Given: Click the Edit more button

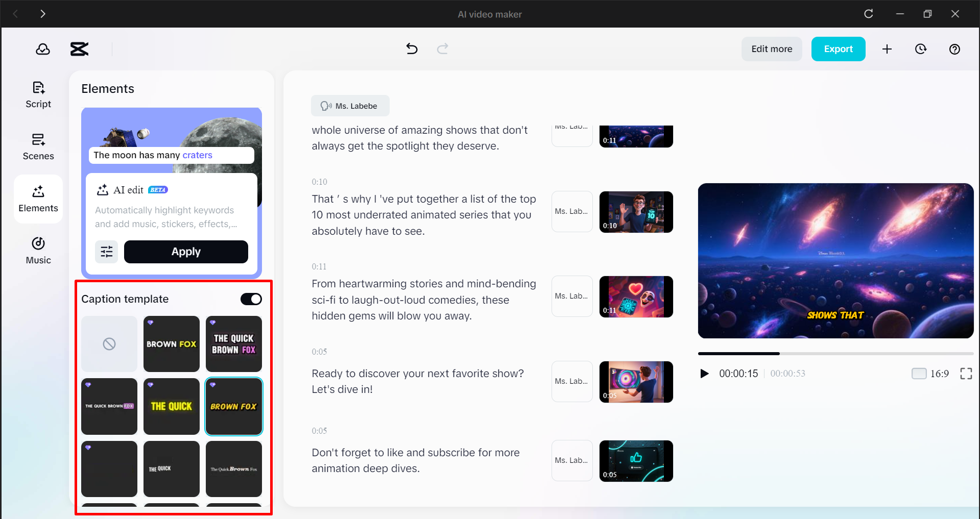Looking at the screenshot, I should (x=772, y=48).
